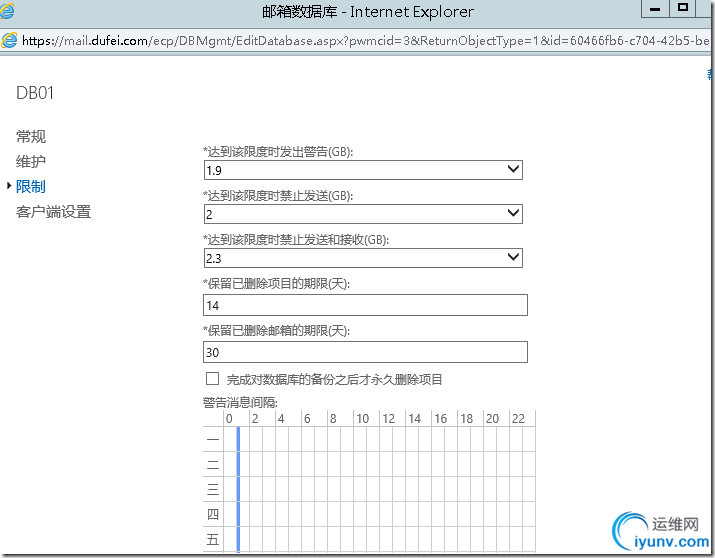Open the 维护 section
715x558 pixels.
click(x=31, y=161)
